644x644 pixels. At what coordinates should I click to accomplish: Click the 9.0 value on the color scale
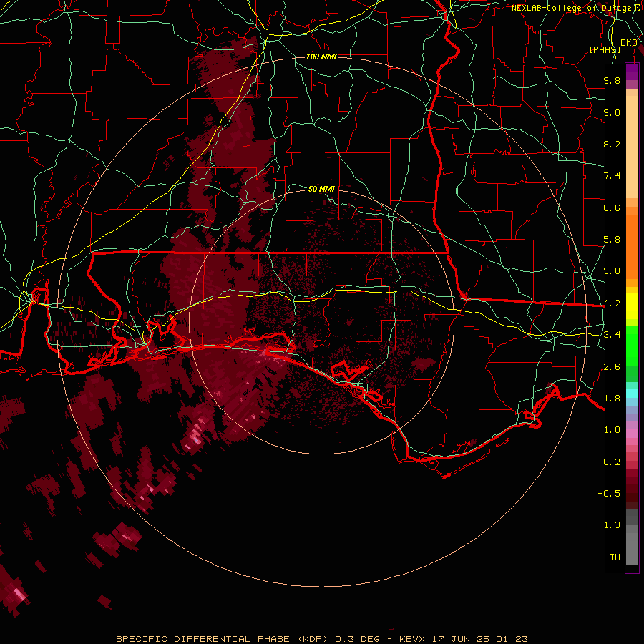coord(612,112)
